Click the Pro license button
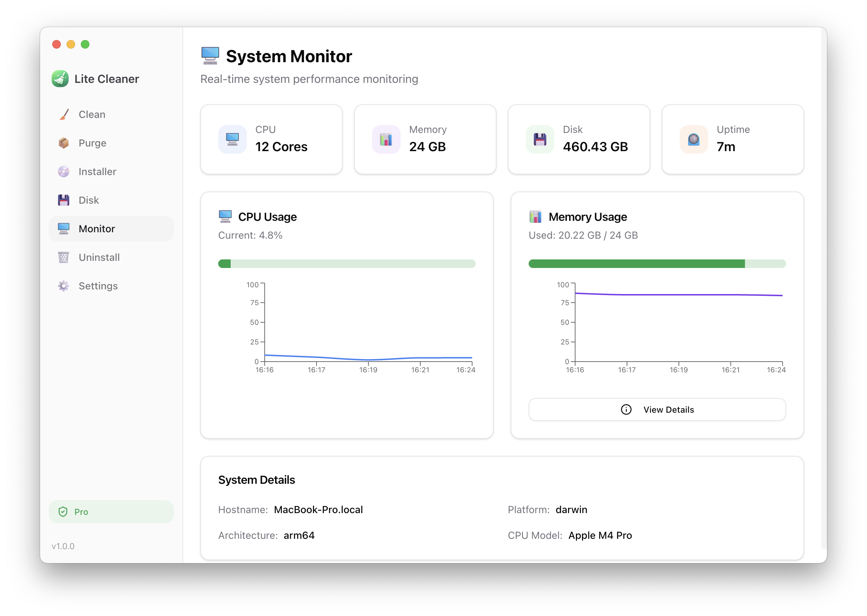The height and width of the screenshot is (616, 867). [x=111, y=512]
